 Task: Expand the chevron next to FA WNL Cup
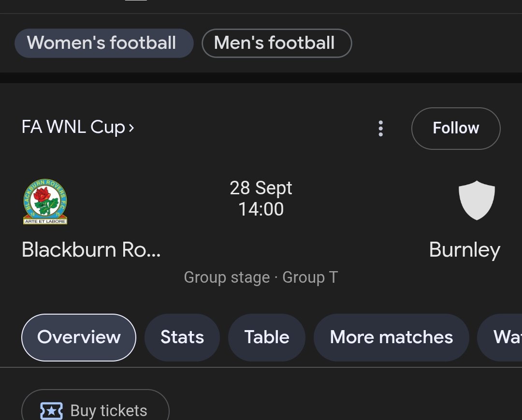pos(131,128)
